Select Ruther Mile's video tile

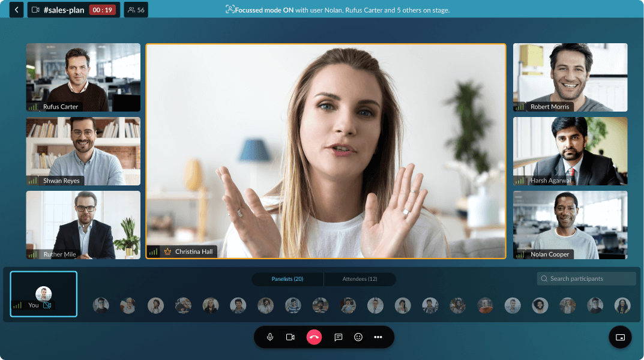point(83,225)
